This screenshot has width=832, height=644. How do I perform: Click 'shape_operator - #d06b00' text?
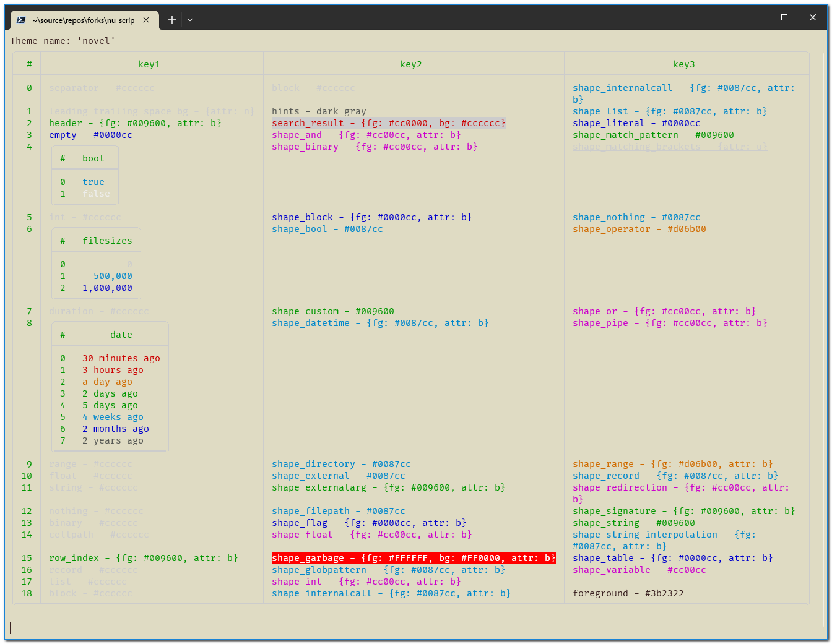(x=639, y=229)
